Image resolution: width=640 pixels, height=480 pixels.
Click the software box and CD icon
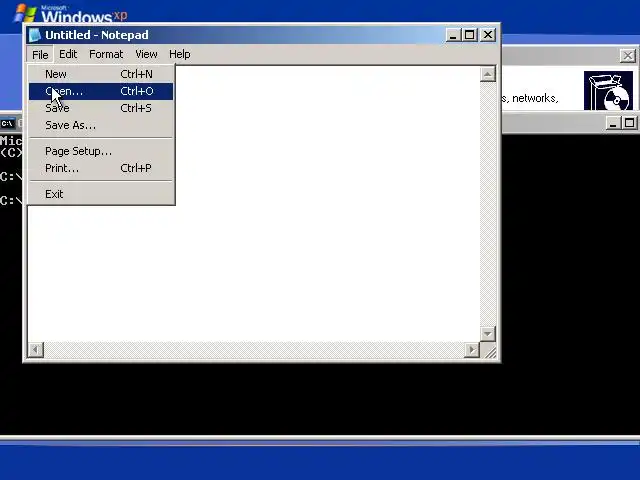[608, 91]
